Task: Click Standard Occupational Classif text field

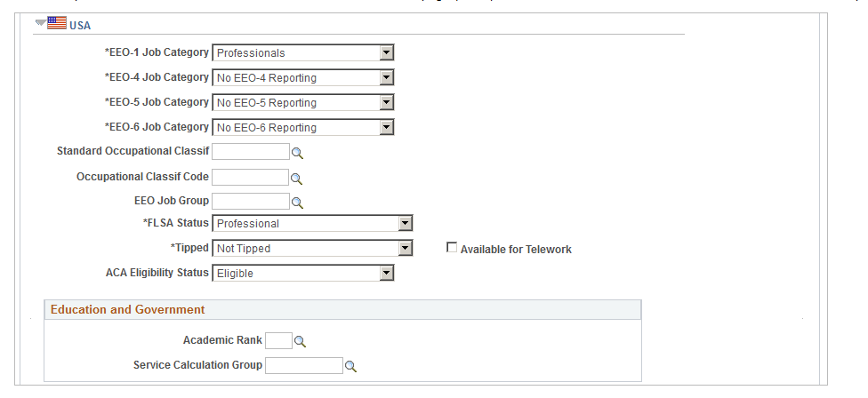Action: (251, 152)
